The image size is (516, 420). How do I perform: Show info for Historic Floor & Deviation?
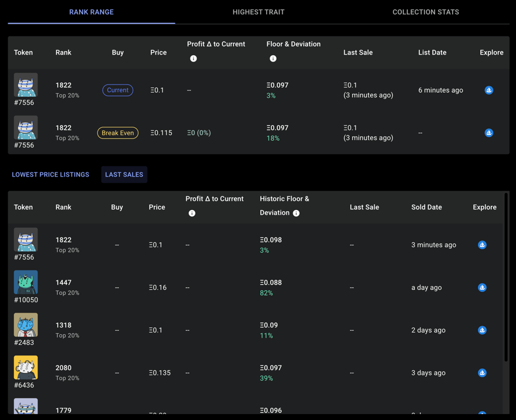pos(296,214)
